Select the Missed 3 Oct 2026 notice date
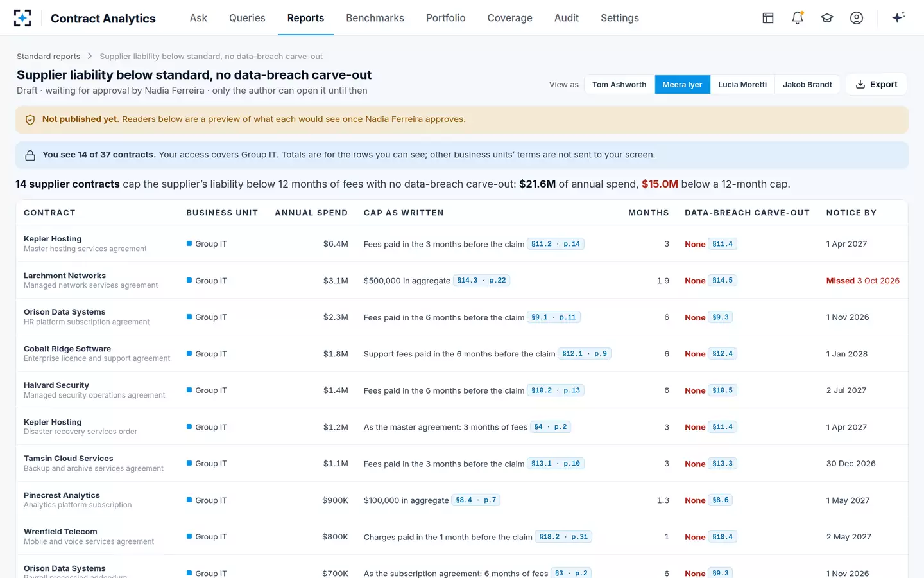924x578 pixels. (x=862, y=281)
